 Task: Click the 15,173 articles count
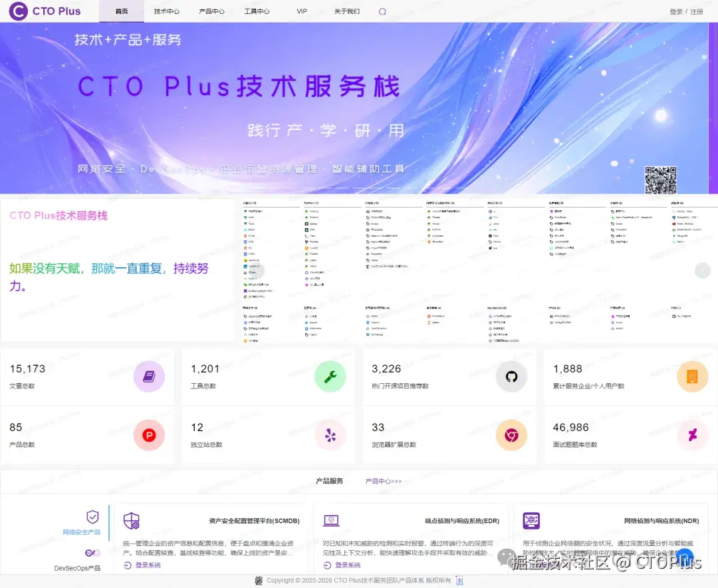[27, 368]
